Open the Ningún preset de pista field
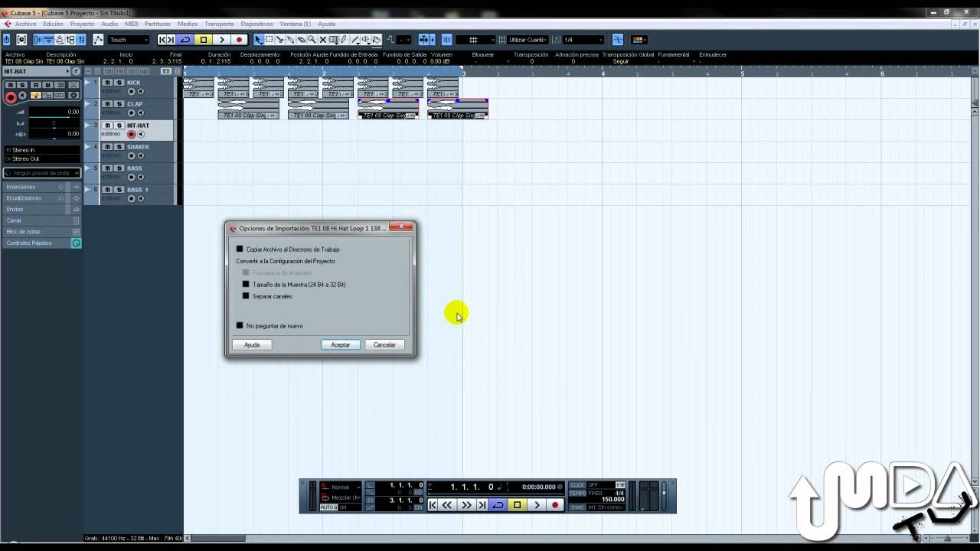Viewport: 980px width, 551px height. coord(42,173)
